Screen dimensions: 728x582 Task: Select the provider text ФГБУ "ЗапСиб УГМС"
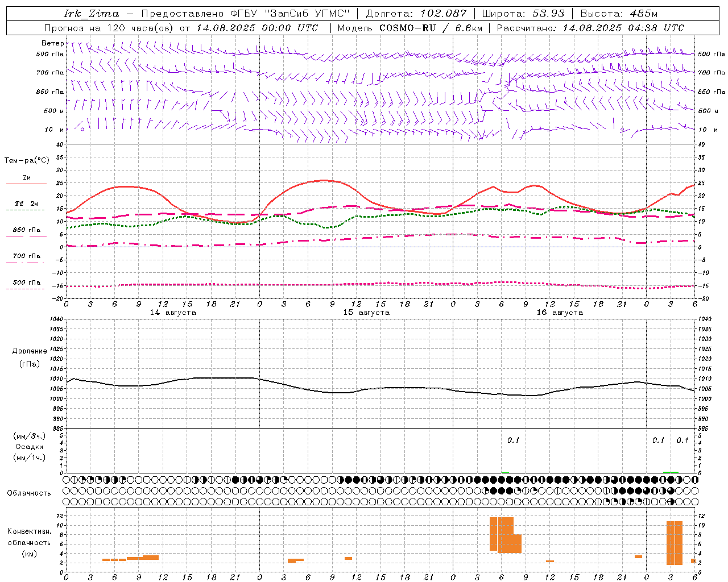(291, 14)
